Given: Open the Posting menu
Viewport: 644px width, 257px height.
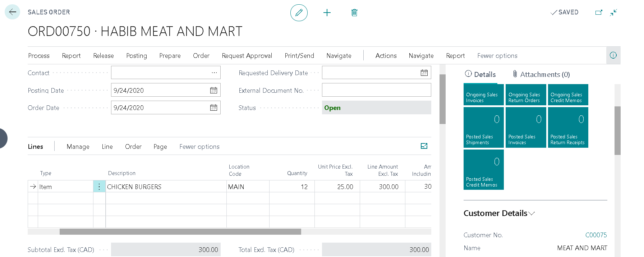Looking at the screenshot, I should click(137, 56).
